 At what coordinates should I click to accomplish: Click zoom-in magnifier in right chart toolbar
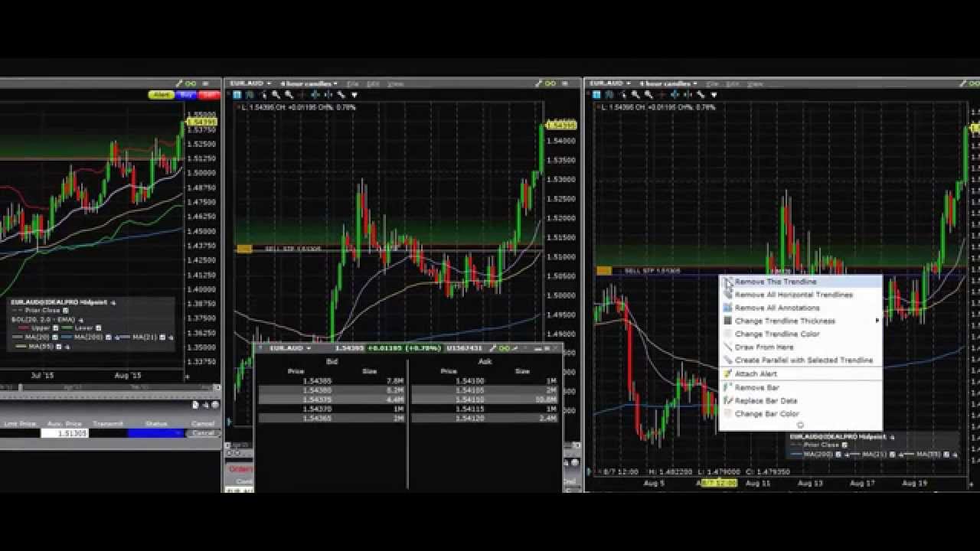coord(635,94)
